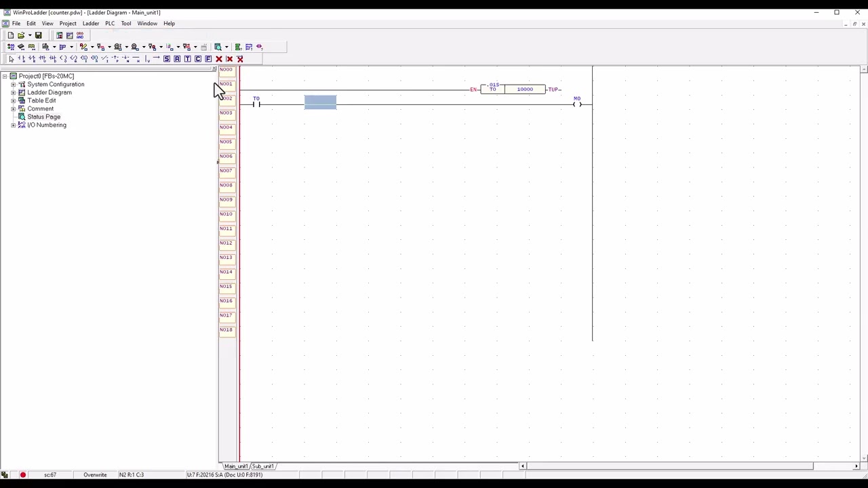Open a project file via the folder icon
The height and width of the screenshot is (488, 868).
point(21,35)
